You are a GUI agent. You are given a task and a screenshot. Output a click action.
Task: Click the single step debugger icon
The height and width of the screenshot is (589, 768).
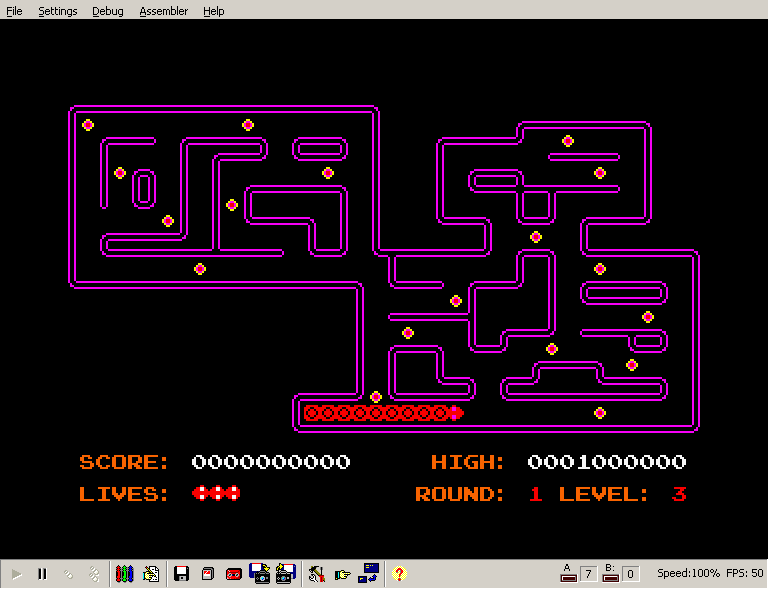69,574
